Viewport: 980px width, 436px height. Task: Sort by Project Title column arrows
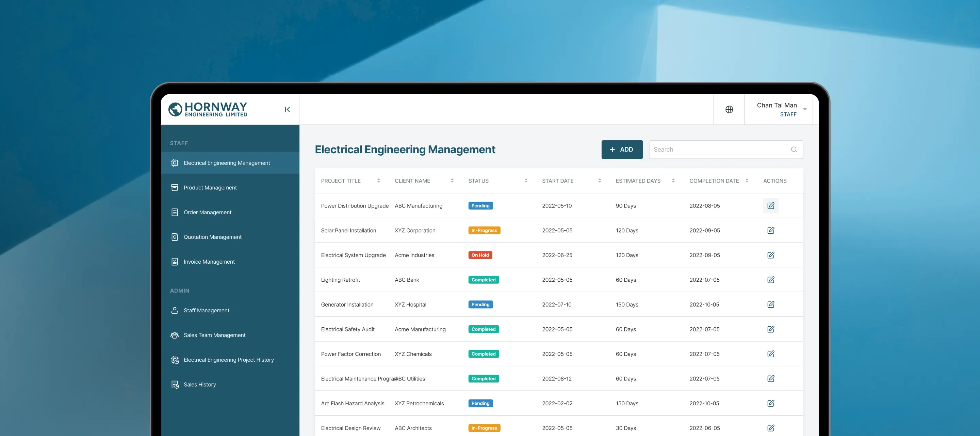tap(378, 181)
